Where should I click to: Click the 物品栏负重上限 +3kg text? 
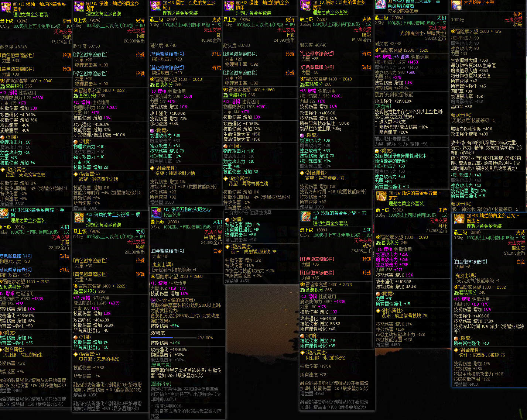321,129
